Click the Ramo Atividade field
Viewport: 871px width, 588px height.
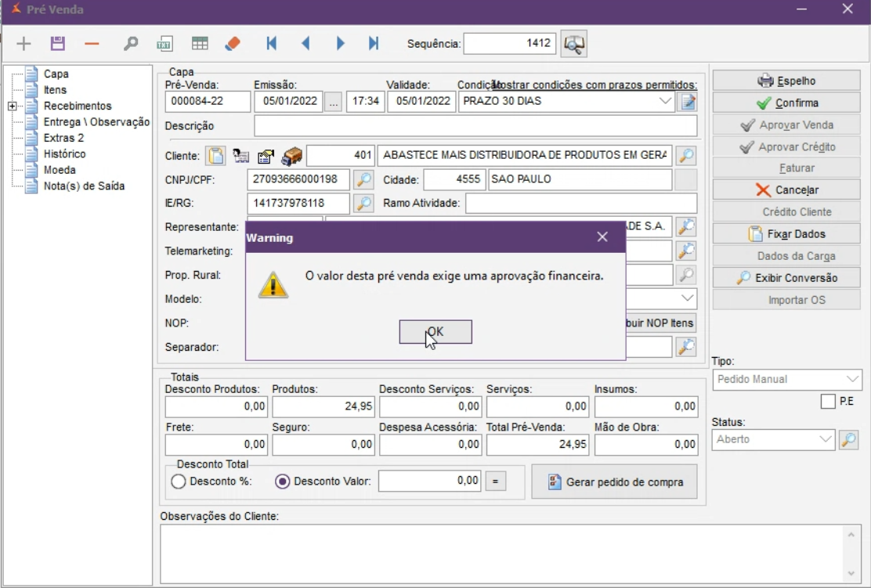pyautogui.click(x=581, y=204)
